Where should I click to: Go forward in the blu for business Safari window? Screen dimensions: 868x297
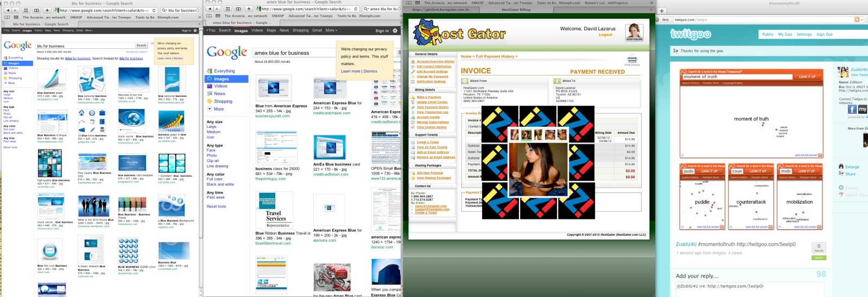pos(15,10)
